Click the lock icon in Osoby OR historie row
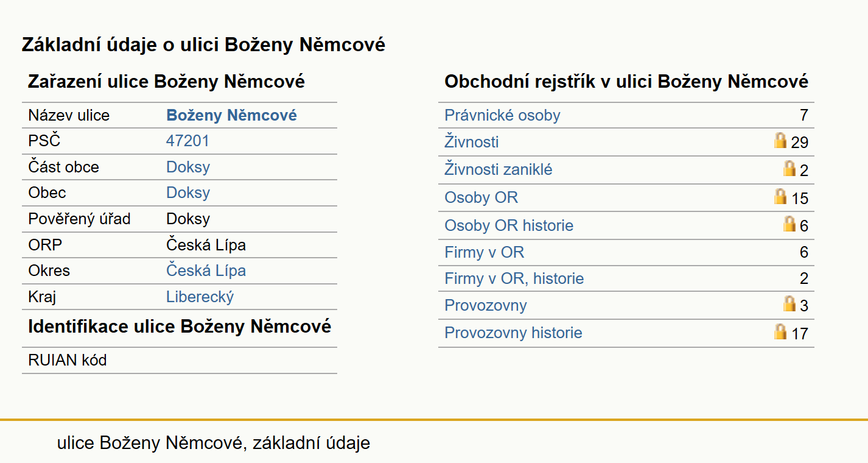 pos(789,224)
